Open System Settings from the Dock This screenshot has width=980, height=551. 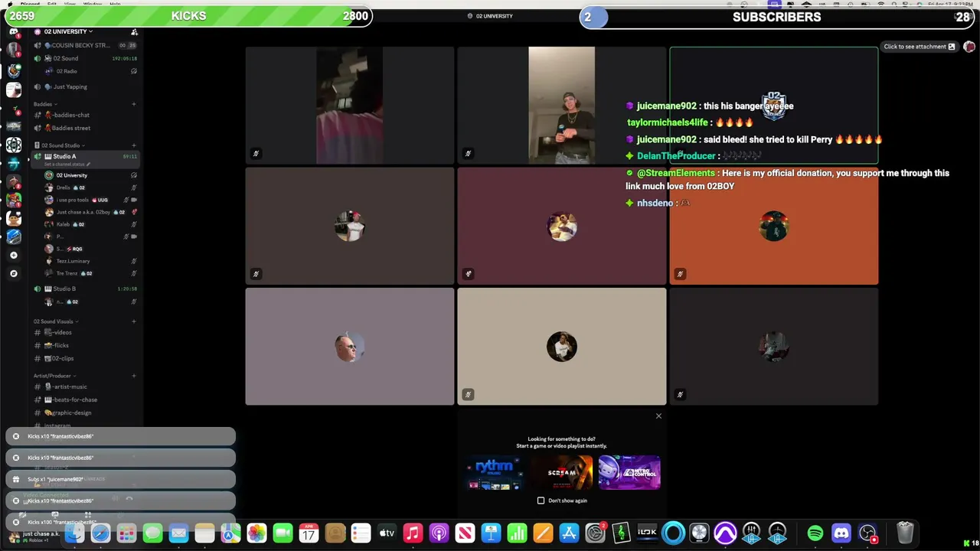[x=595, y=533]
